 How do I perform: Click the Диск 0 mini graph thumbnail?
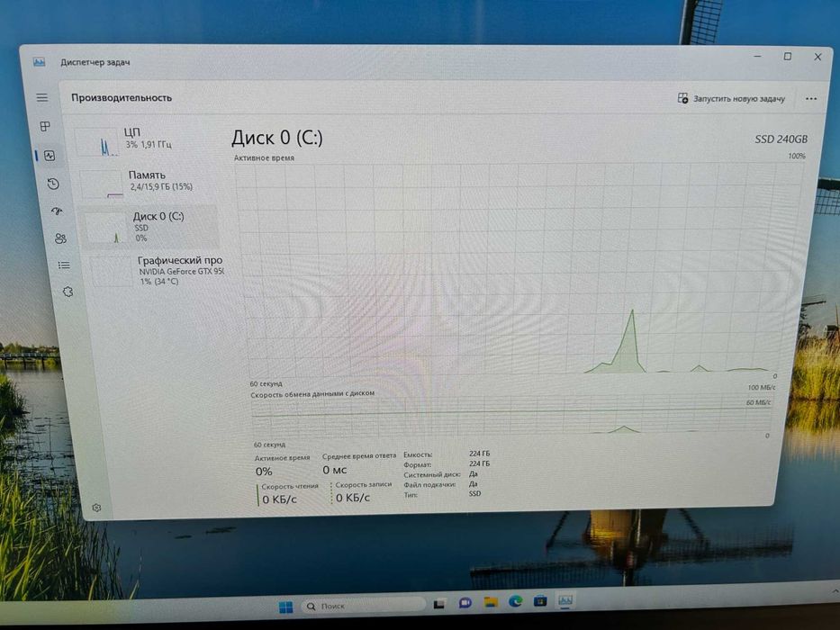[x=106, y=229]
